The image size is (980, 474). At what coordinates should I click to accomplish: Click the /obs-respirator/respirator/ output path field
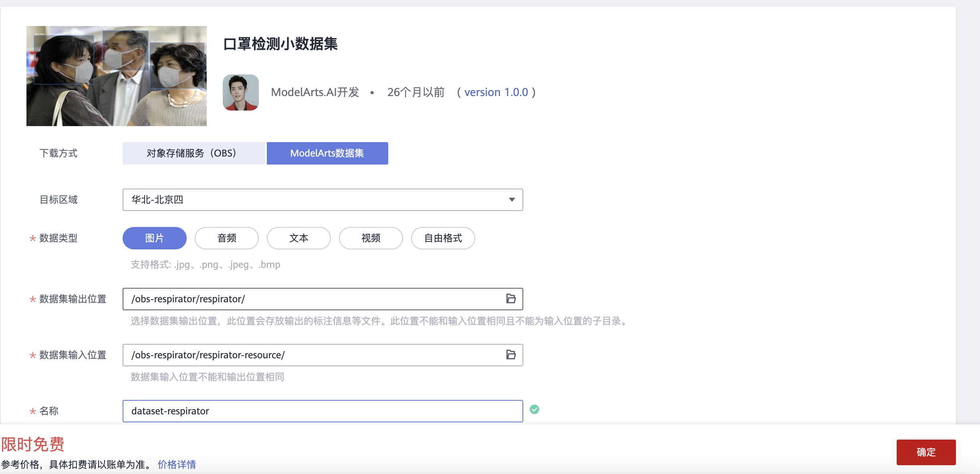[313, 299]
